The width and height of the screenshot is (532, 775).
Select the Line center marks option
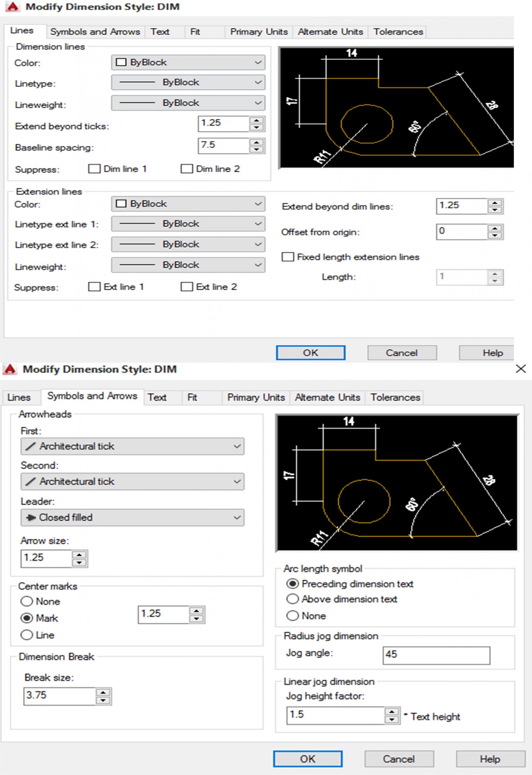coord(27,635)
